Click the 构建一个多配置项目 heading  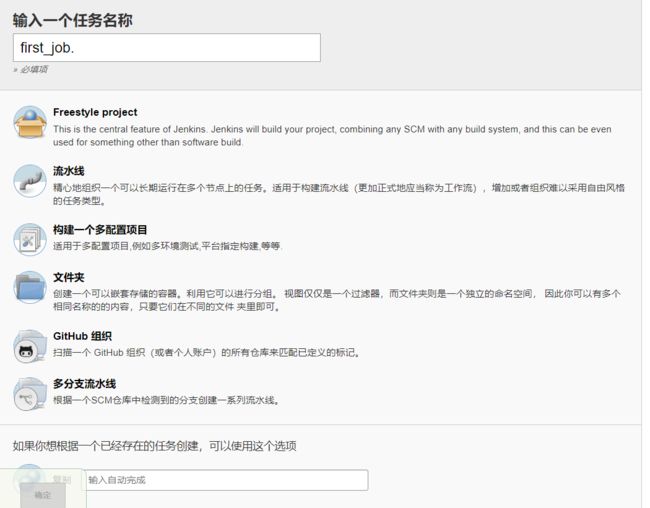coord(100,230)
